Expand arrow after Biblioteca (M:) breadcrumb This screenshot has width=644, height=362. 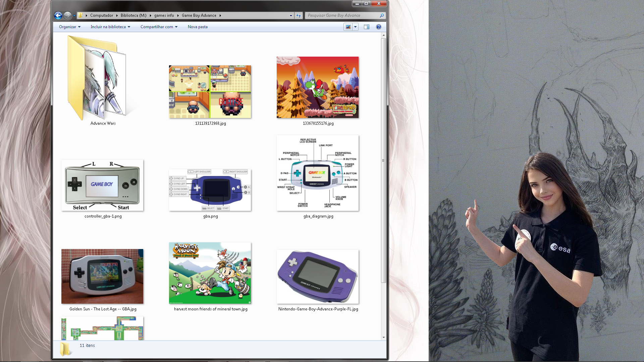click(150, 15)
